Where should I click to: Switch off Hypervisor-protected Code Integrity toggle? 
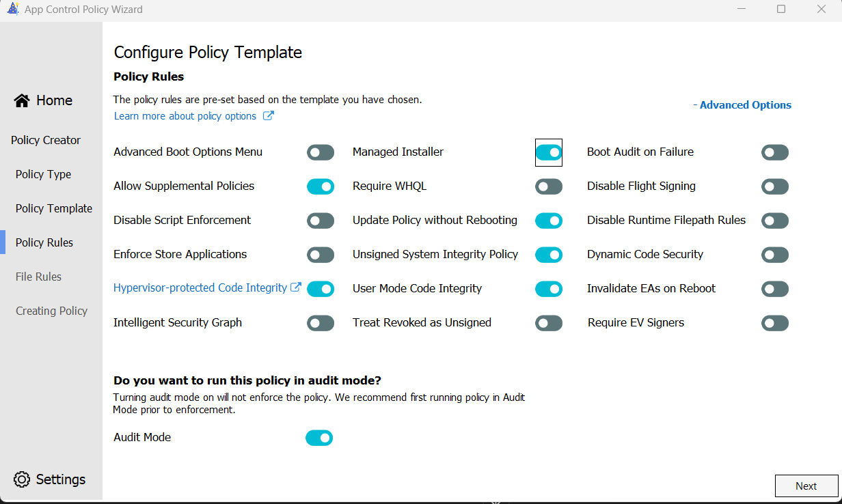(x=321, y=289)
